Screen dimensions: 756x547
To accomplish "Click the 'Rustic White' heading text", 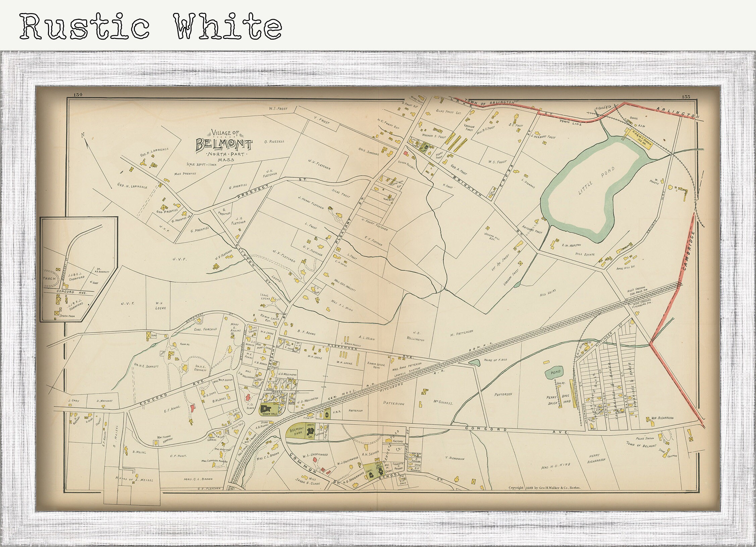I will click(151, 26).
